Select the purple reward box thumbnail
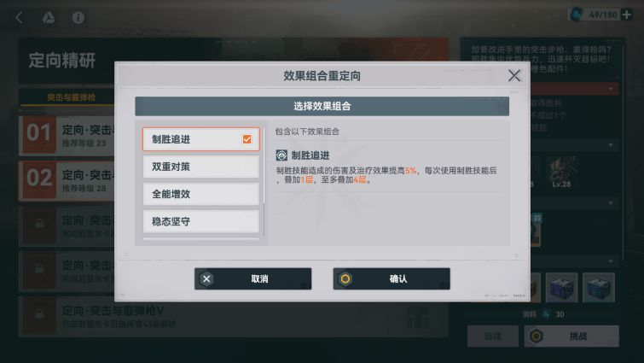 click(561, 287)
